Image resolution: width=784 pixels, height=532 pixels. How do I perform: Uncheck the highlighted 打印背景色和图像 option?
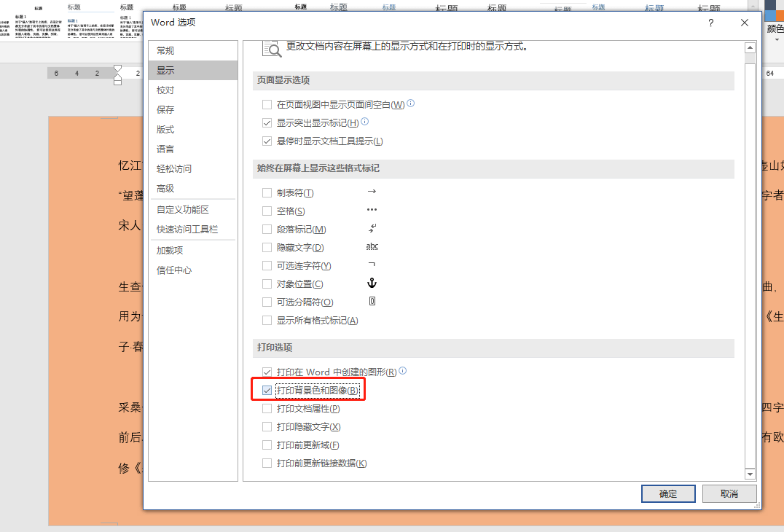pyautogui.click(x=267, y=390)
